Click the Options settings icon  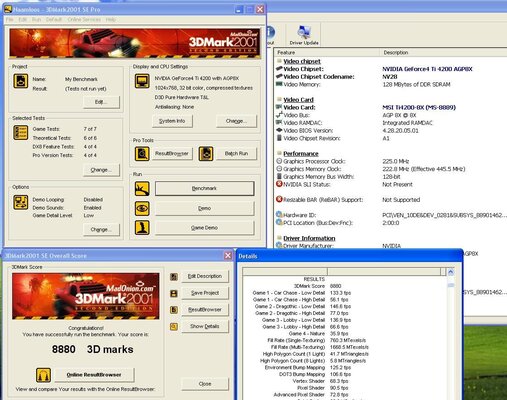[x=20, y=202]
